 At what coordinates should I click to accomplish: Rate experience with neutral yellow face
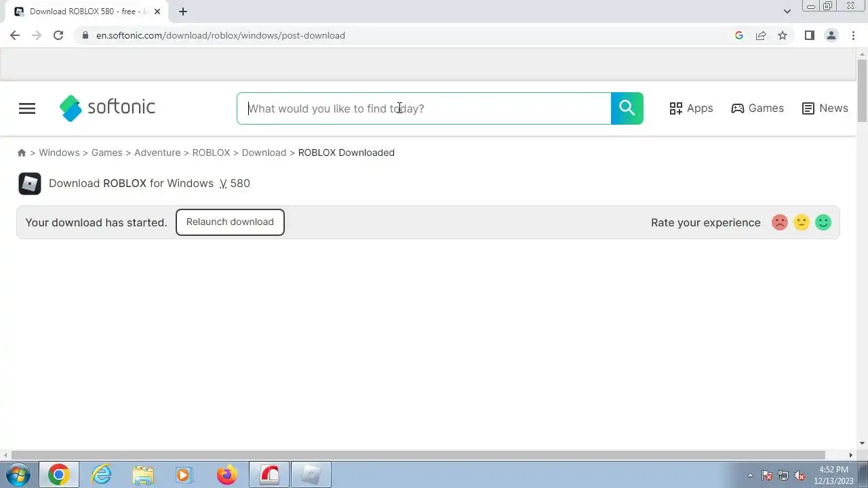802,222
